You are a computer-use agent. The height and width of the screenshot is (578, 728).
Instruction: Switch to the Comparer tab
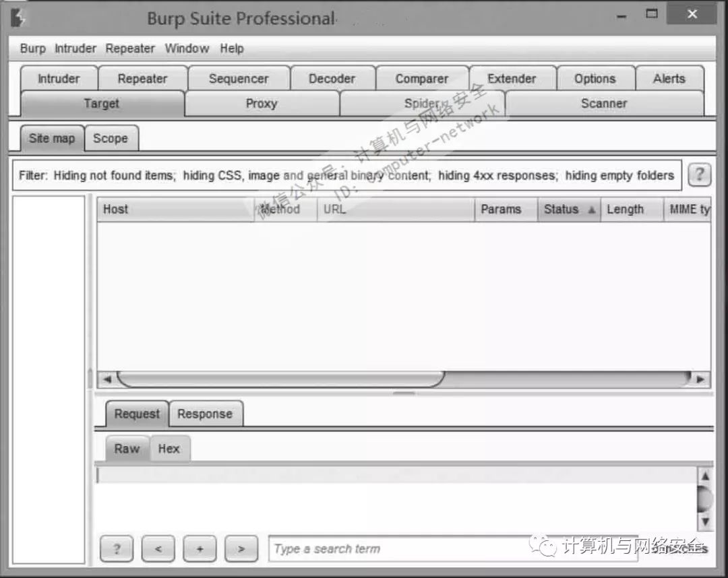pos(421,78)
